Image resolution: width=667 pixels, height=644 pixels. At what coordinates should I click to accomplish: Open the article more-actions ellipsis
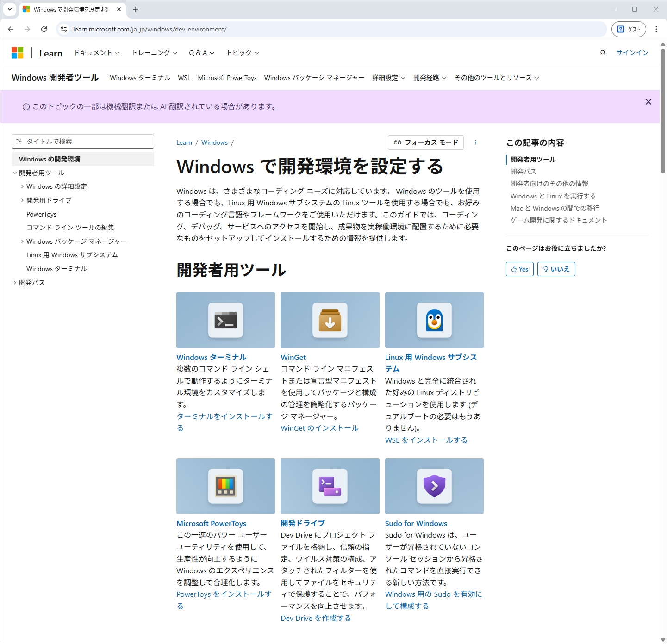(x=475, y=142)
